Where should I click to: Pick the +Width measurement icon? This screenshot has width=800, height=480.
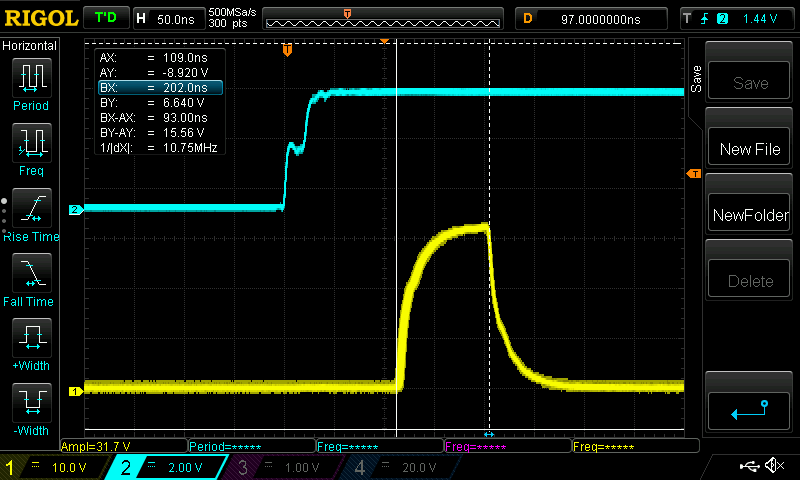31,340
